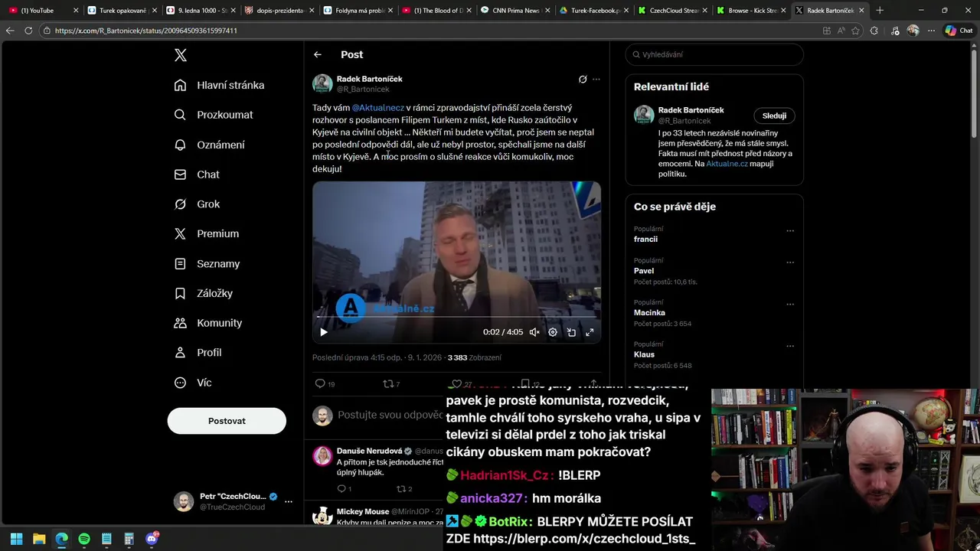The height and width of the screenshot is (551, 980).
Task: Reload the page
Action: coord(28,31)
